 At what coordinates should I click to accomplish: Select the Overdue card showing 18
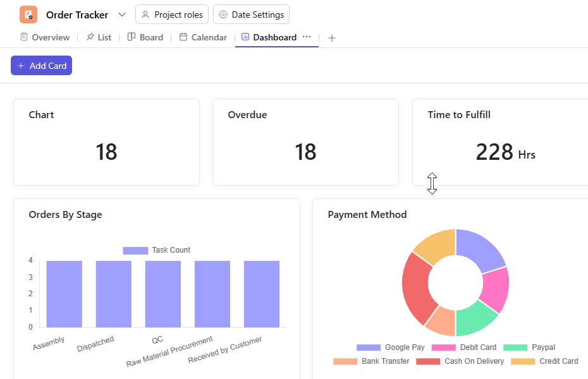coord(305,142)
